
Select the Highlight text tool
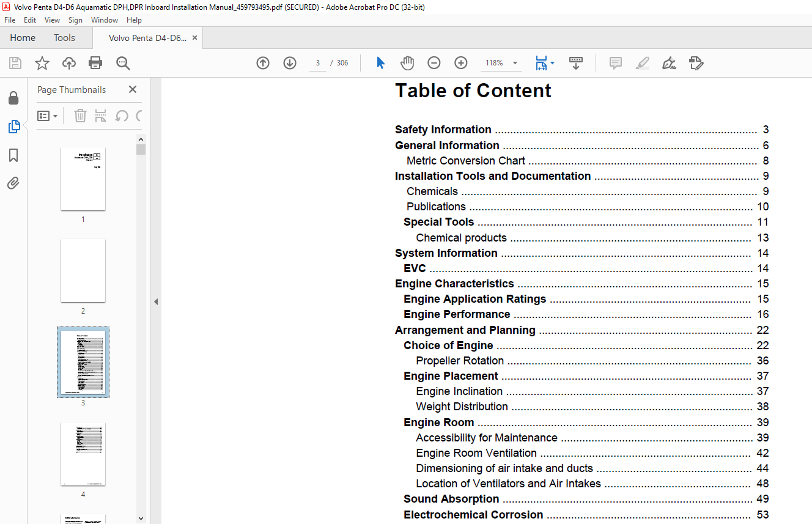(x=642, y=63)
